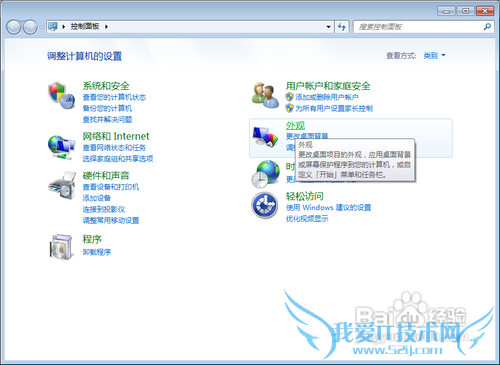This screenshot has height=365, width=500.
Task: Open the 类别 view-by dropdown
Action: point(434,55)
